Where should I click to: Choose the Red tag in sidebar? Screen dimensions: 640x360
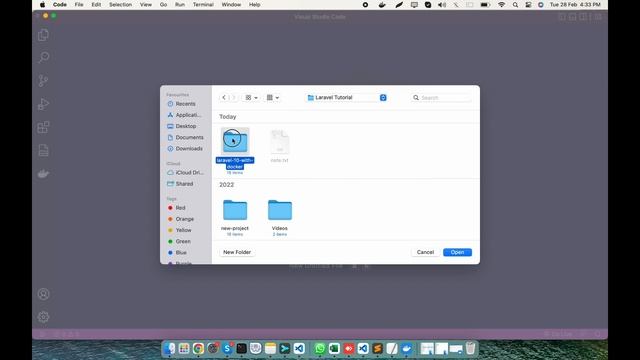pos(177,208)
